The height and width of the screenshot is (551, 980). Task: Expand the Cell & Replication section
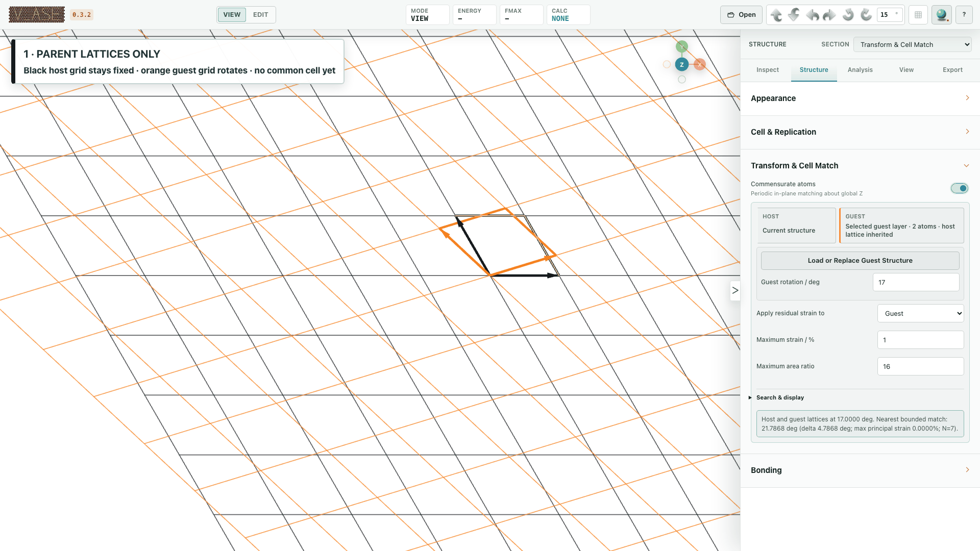(x=860, y=132)
